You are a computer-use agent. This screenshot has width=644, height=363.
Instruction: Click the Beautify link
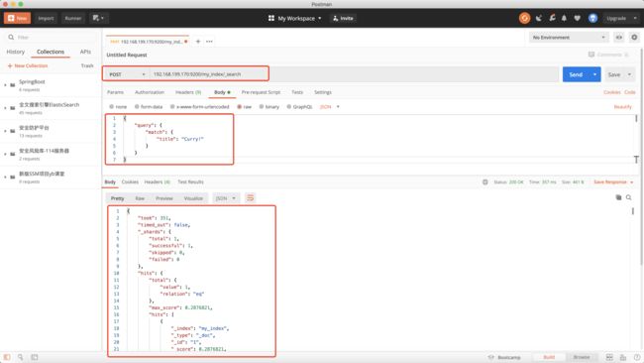tap(622, 106)
